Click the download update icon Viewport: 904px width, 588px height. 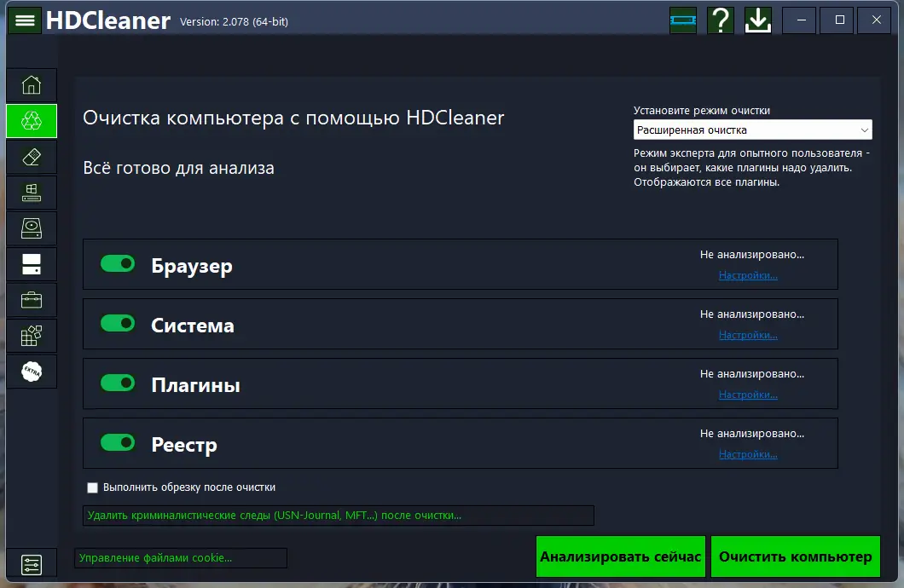[x=758, y=20]
